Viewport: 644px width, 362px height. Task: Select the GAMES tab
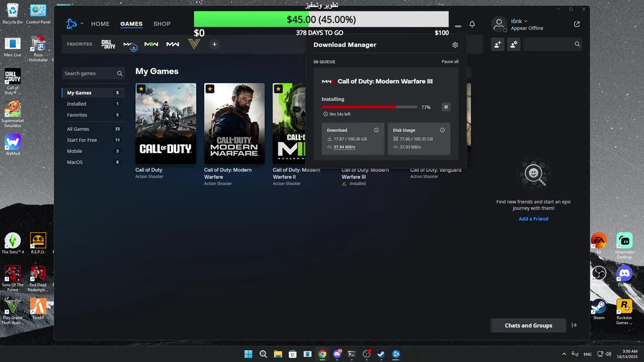[131, 24]
